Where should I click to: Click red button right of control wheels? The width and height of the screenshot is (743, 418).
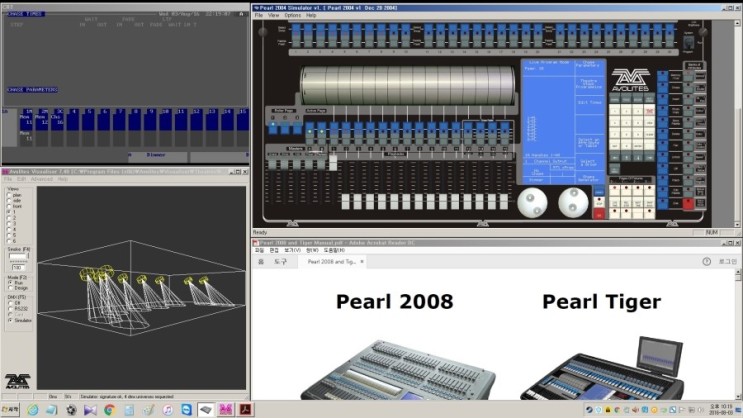coord(599,214)
